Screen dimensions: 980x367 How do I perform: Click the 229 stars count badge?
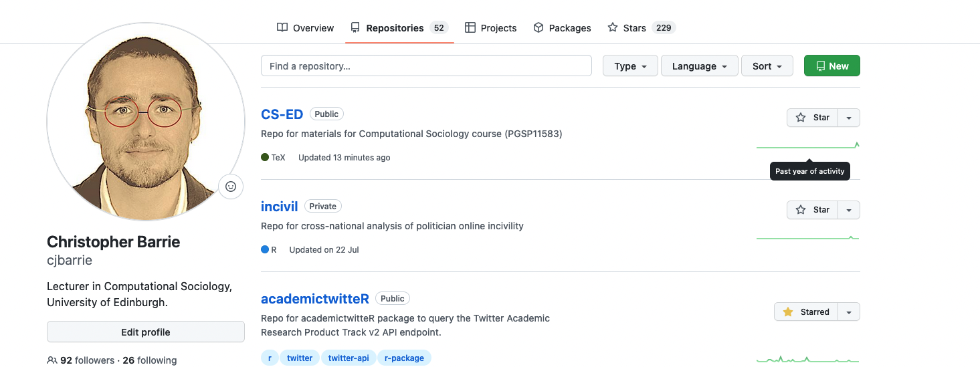tap(664, 28)
